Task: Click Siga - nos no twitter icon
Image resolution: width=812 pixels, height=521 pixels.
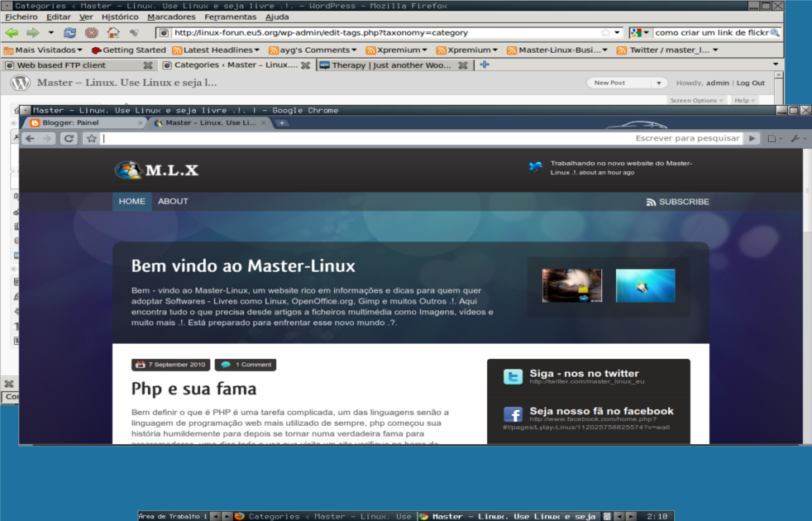Action: pos(513,376)
